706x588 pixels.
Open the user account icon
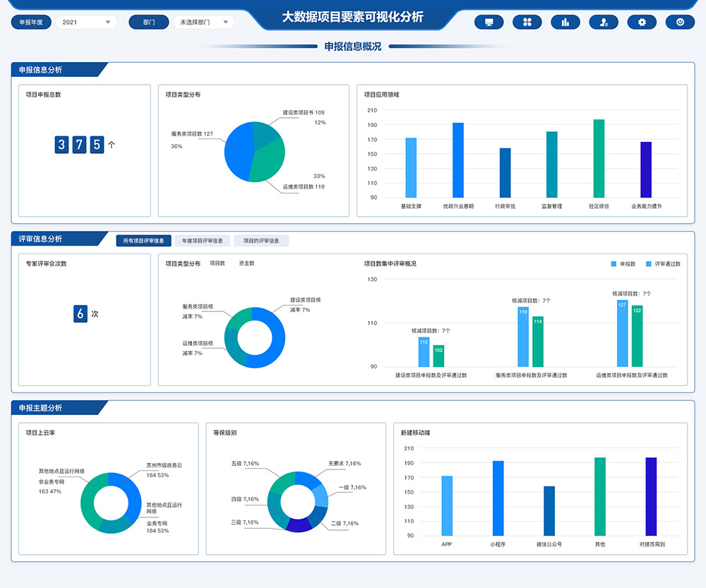(604, 22)
